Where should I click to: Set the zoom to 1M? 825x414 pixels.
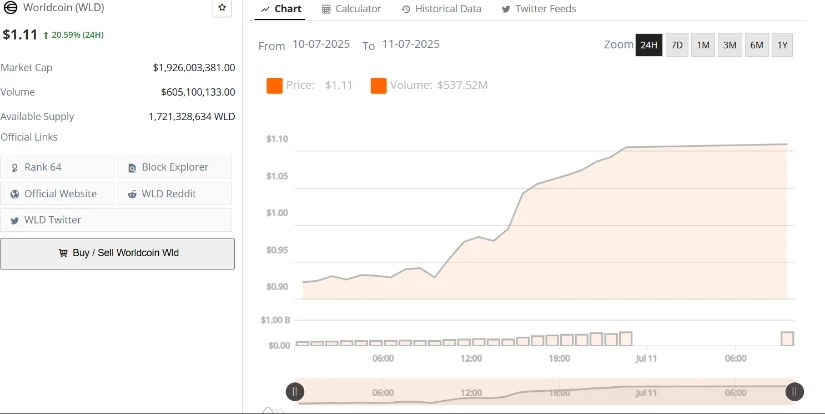point(703,46)
